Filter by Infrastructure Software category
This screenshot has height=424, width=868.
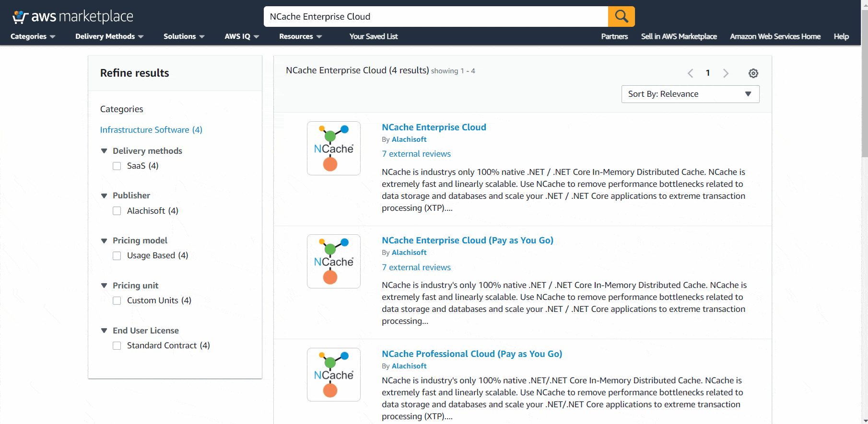click(x=151, y=130)
